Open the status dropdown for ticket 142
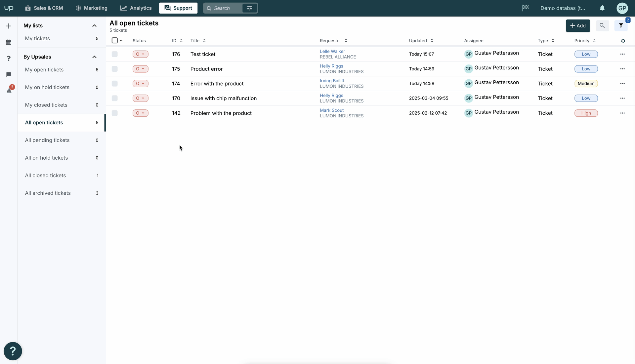 point(141,113)
